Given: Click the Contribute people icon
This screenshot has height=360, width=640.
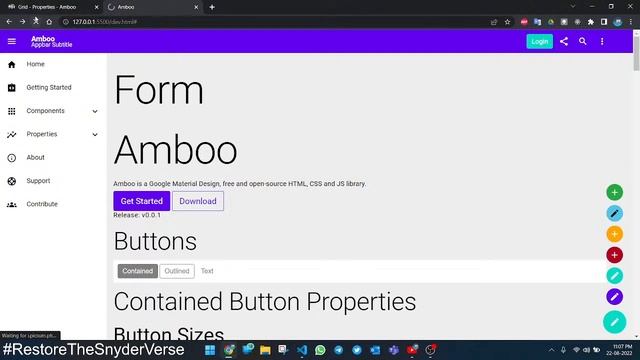Looking at the screenshot, I should pyautogui.click(x=11, y=204).
